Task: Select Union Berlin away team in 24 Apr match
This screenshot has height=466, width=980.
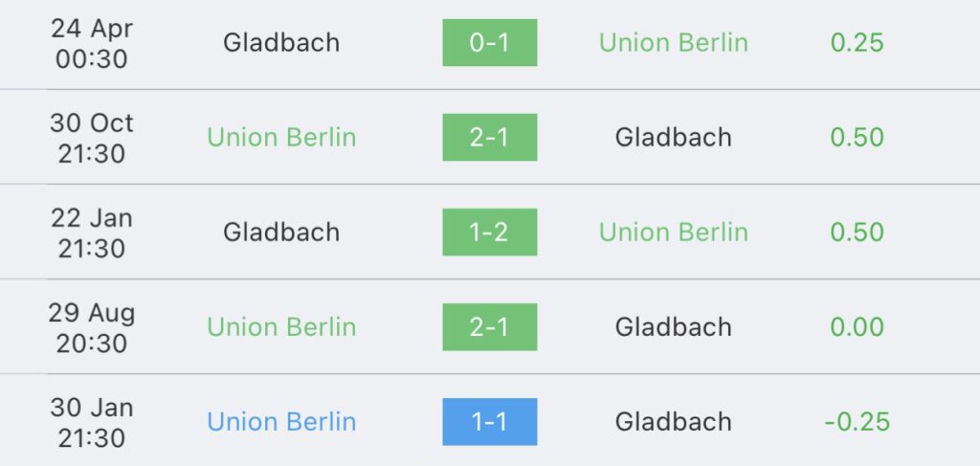Action: tap(673, 42)
